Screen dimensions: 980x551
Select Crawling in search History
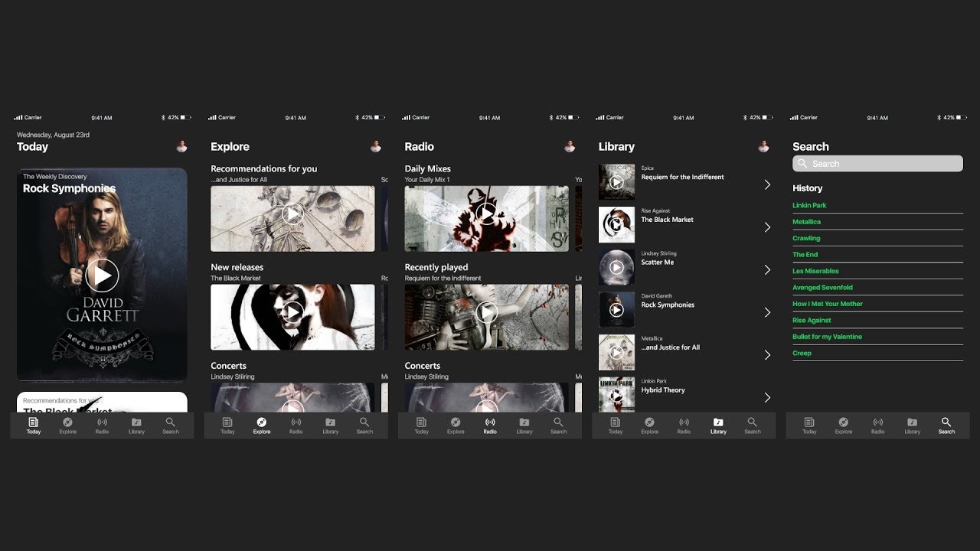[806, 238]
